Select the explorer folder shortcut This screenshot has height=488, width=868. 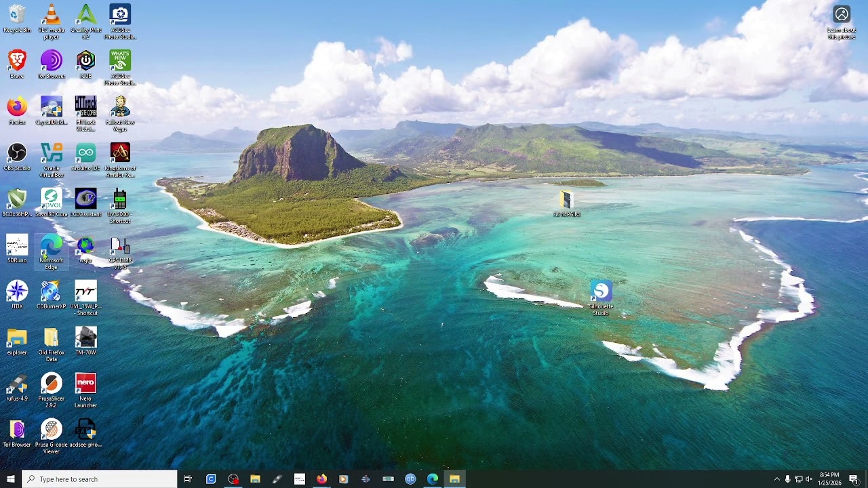(17, 341)
